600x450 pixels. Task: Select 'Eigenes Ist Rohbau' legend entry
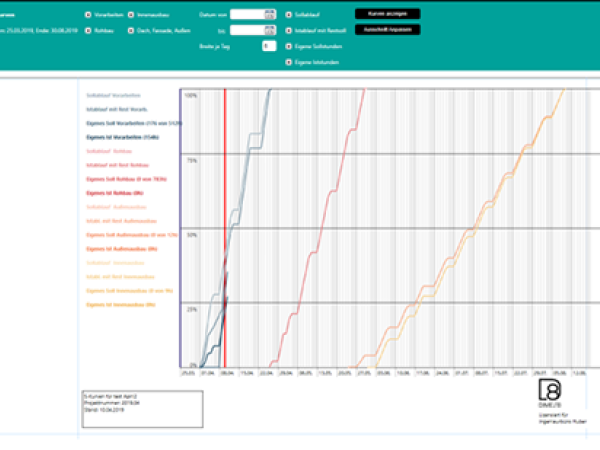115,193
